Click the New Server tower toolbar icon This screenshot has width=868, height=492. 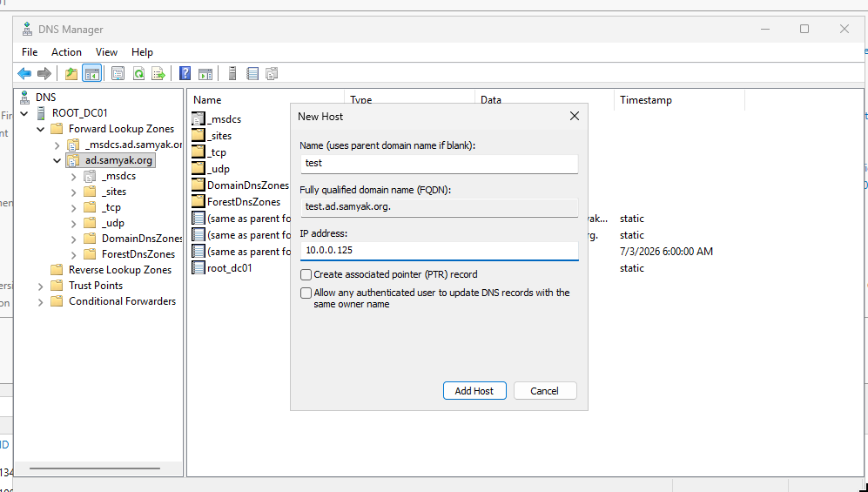tap(232, 73)
